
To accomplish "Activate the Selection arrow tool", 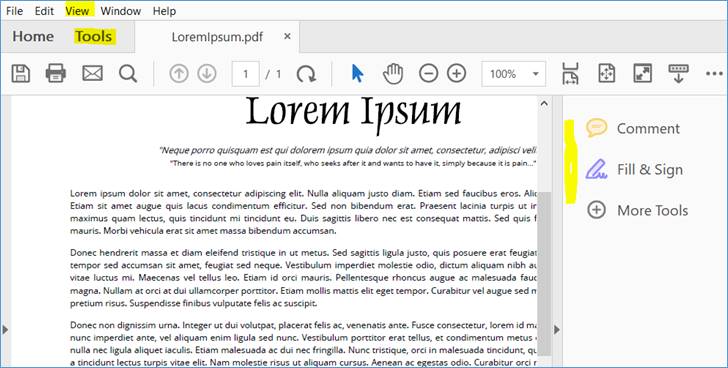I will [x=357, y=73].
